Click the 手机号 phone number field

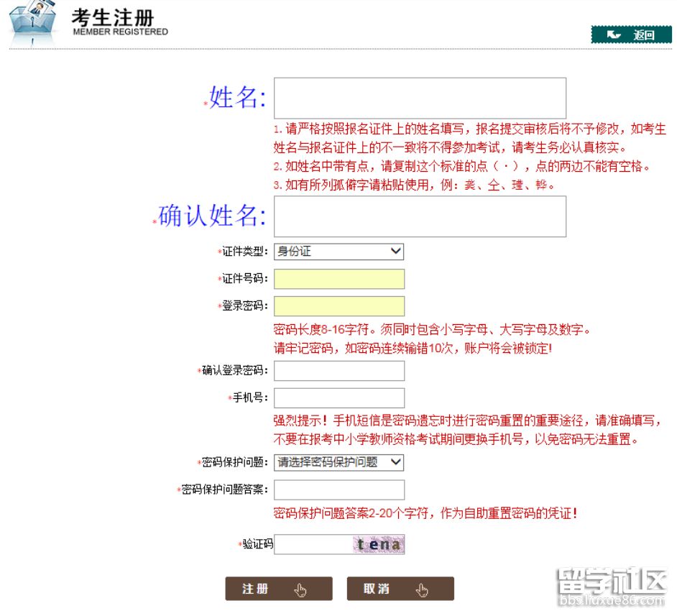(339, 397)
